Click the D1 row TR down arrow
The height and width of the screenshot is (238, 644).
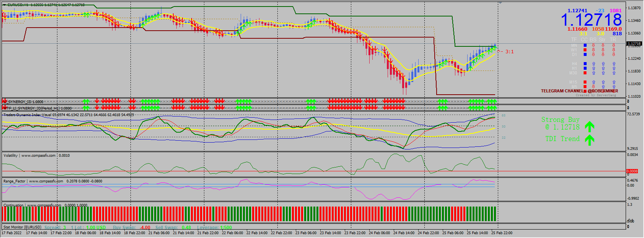tap(614, 54)
